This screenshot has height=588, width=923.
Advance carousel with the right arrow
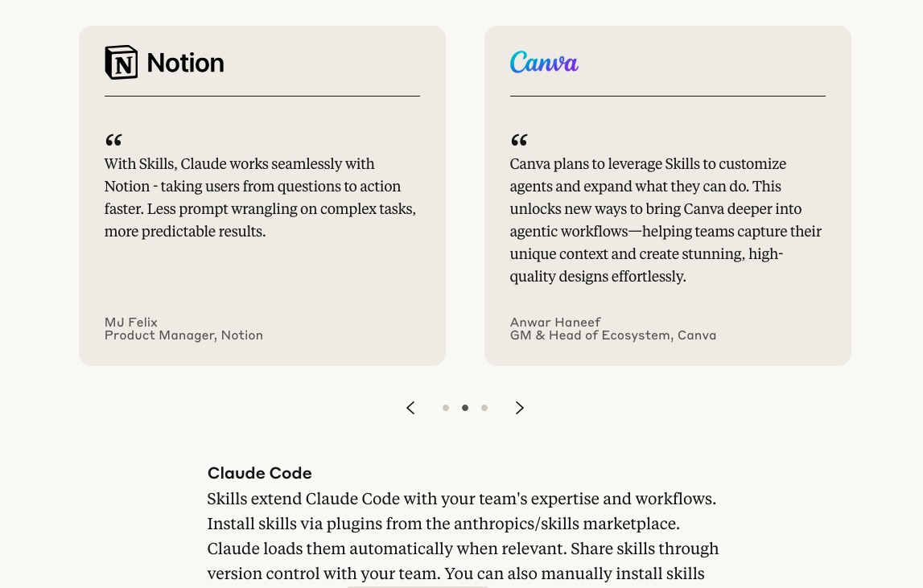pos(519,408)
